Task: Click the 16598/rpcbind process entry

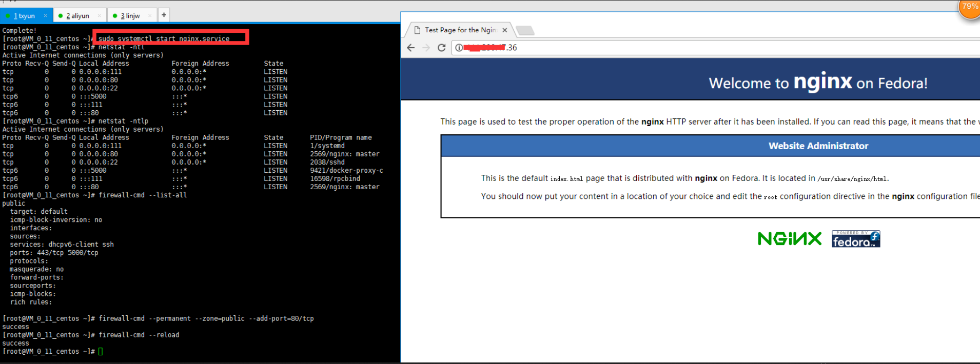Action: point(335,179)
